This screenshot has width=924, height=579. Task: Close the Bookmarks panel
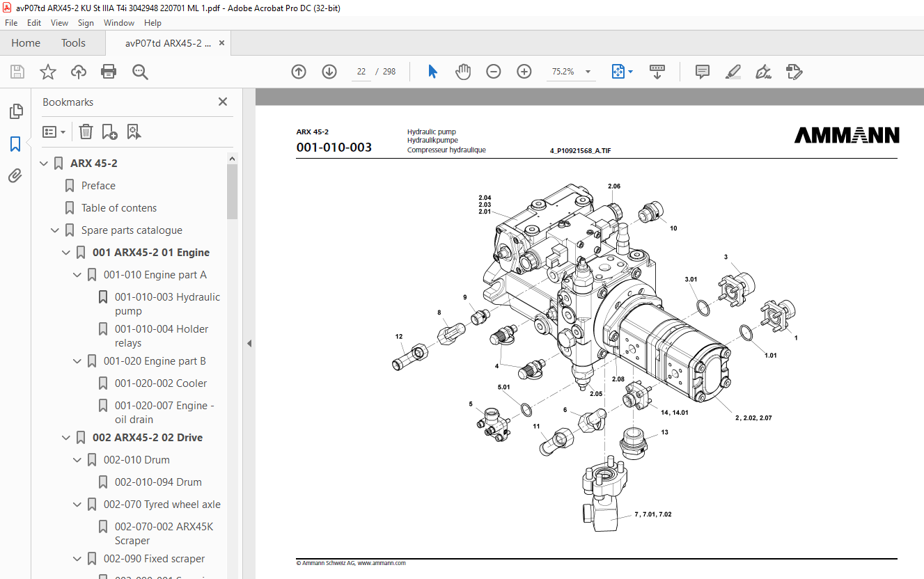coord(223,102)
